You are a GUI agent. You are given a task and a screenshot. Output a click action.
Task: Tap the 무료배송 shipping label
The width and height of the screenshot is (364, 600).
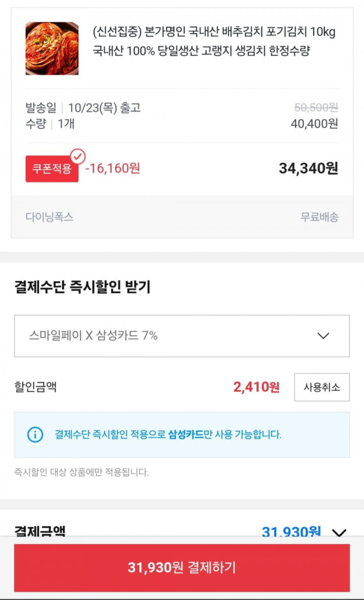(x=319, y=217)
